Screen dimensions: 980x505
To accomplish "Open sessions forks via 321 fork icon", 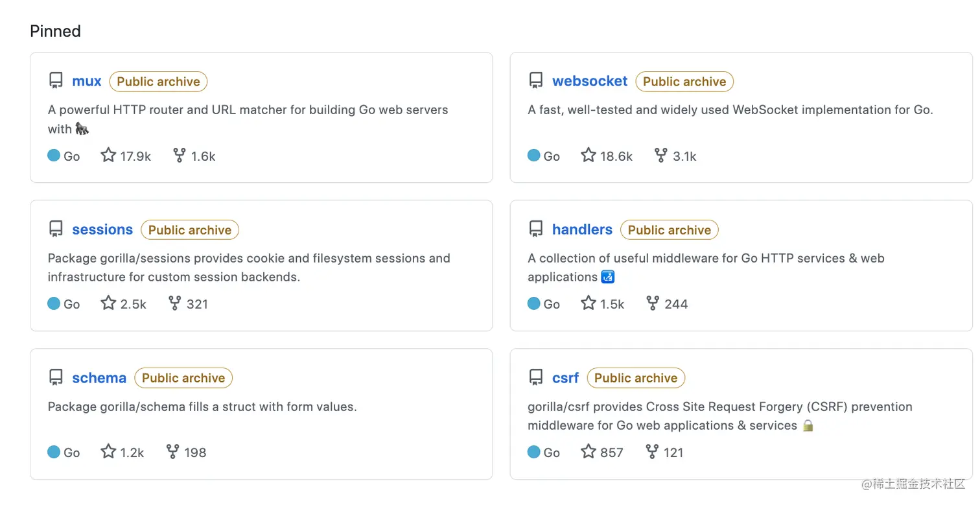I will [x=174, y=303].
